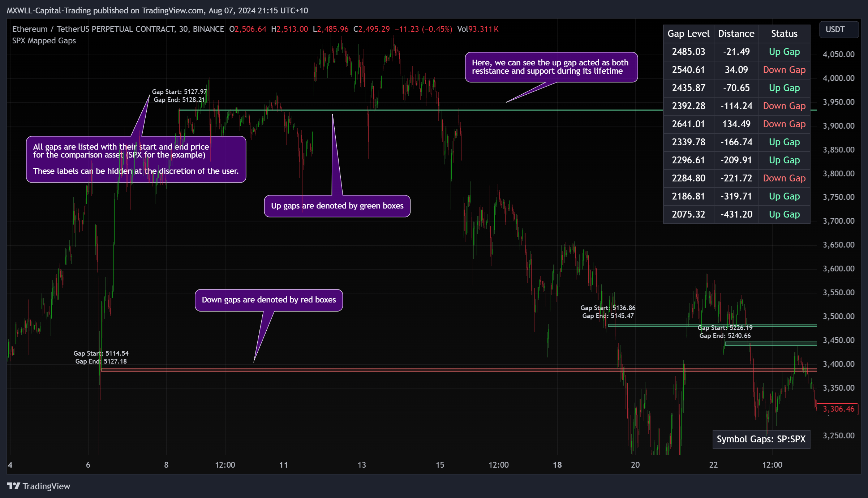Click the -221.72 distance cell

pos(736,178)
